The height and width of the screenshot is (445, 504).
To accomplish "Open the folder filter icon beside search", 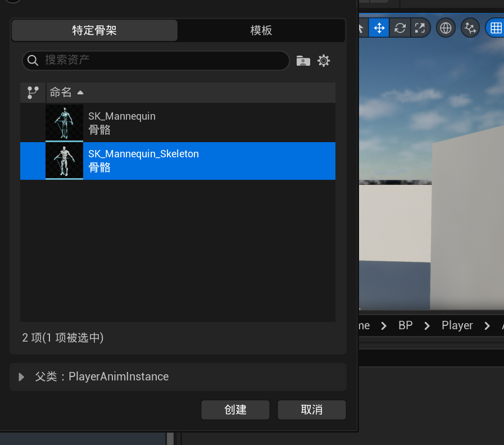I will 303,61.
